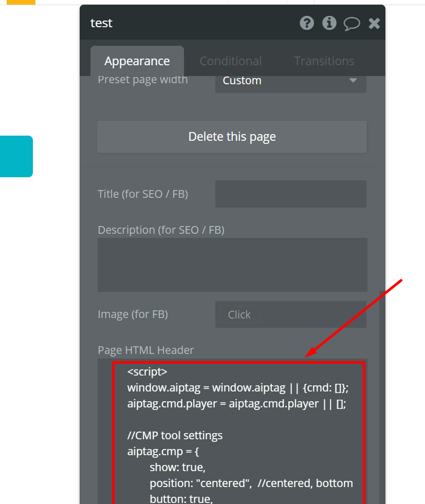Click the 'aiptag.cmp = {' line

coord(163,452)
